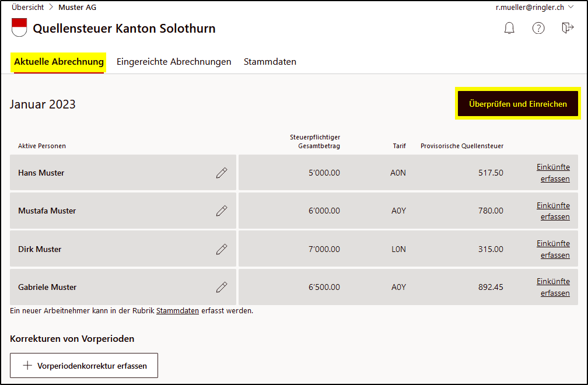Click the amount 5'000.00
Viewport: 588px width, 385px height.
point(324,173)
